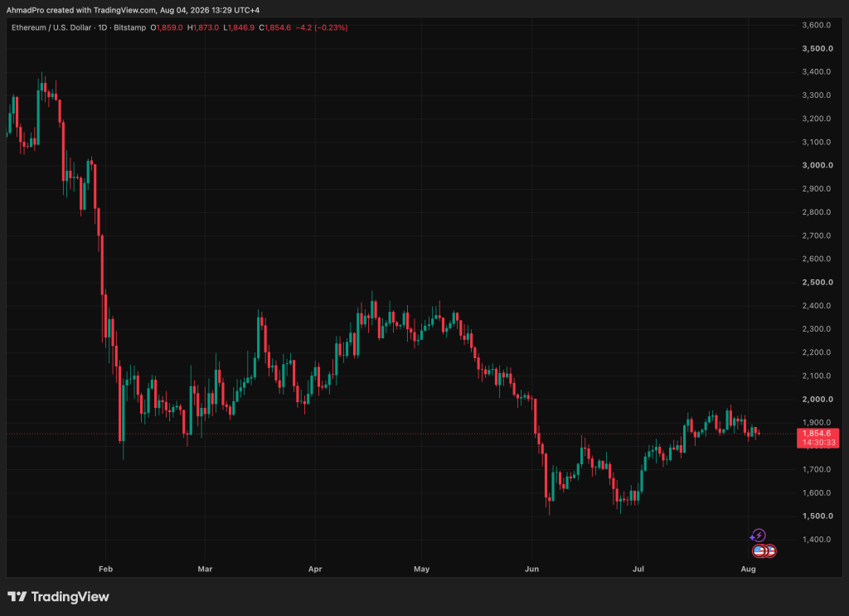Click the 1,900.0 price axis label
The image size is (849, 616).
coord(817,422)
